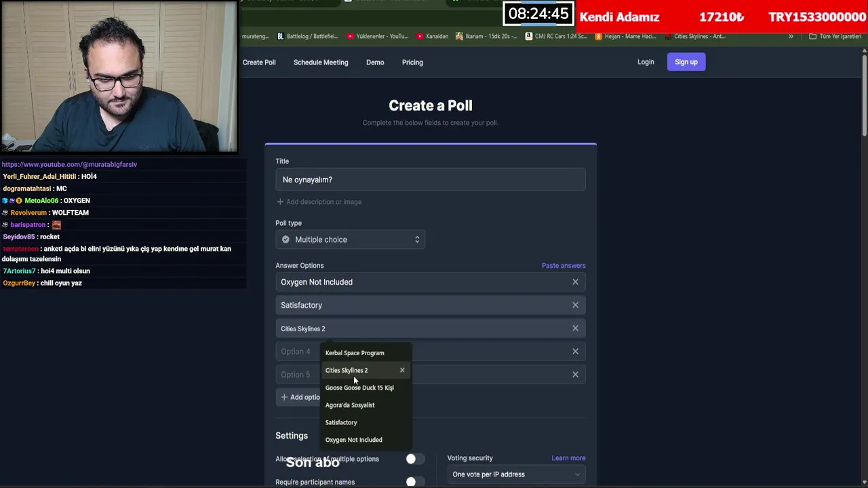Open the CMJ RC Cars Amazon bookmark

[557, 37]
